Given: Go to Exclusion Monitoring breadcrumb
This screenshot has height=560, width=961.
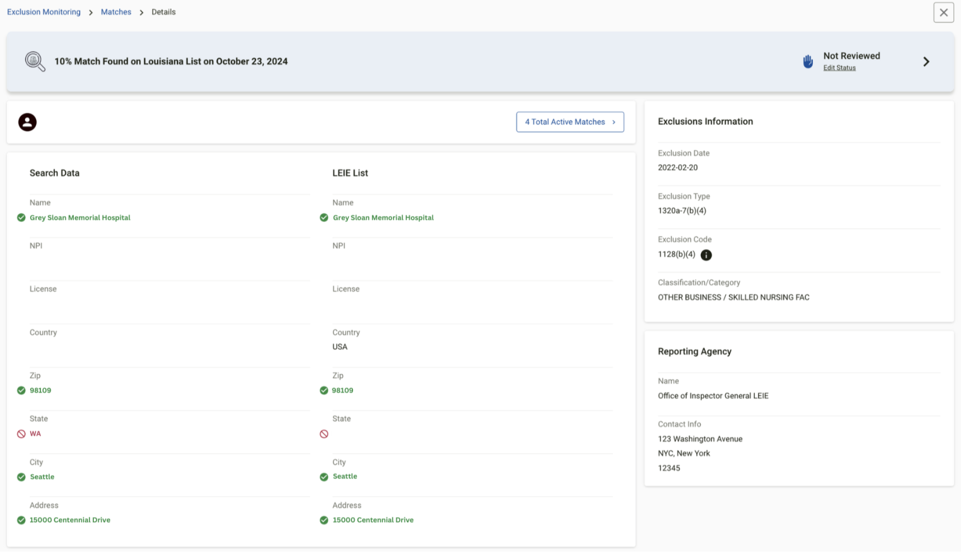Looking at the screenshot, I should [44, 12].
